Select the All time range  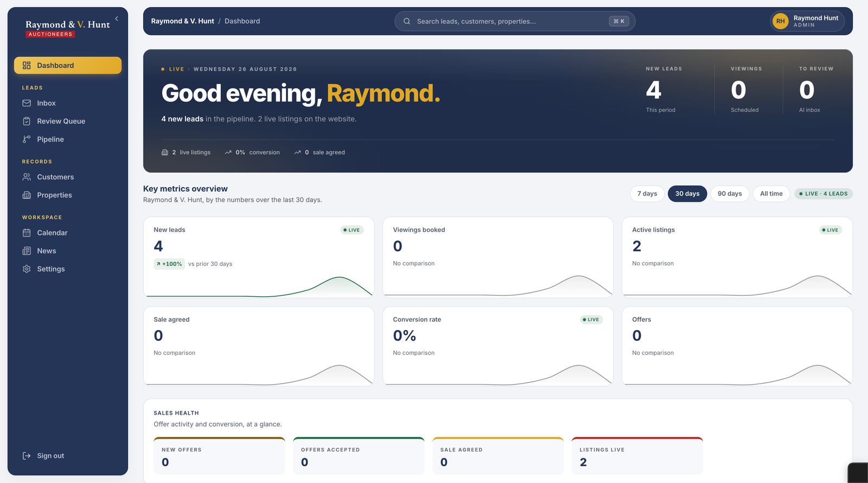(x=771, y=194)
